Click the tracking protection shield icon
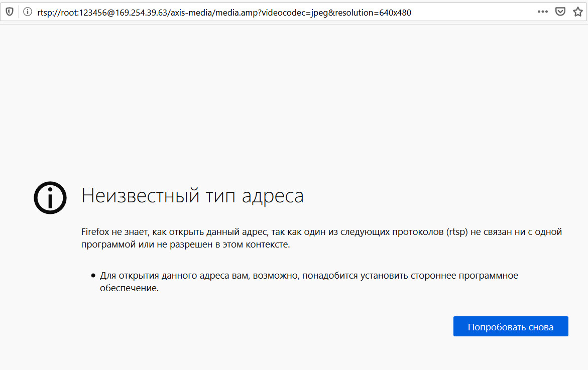Screen dimensions: 588x370 coord(10,12)
